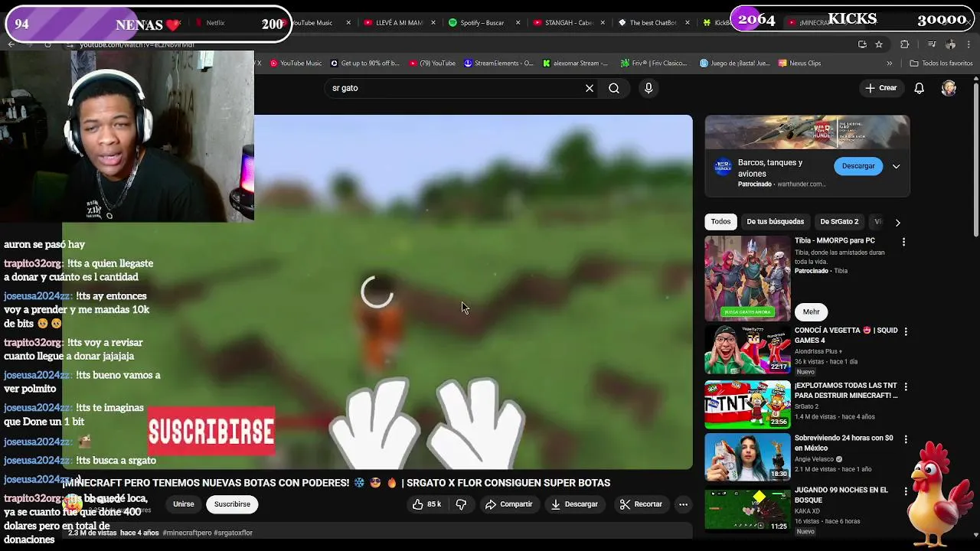This screenshot has width=980, height=551.
Task: Open more actions ellipsis under video
Action: point(683,504)
